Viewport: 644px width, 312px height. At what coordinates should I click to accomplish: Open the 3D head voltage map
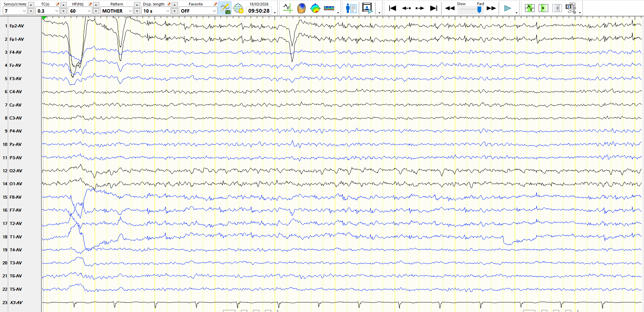(301, 8)
